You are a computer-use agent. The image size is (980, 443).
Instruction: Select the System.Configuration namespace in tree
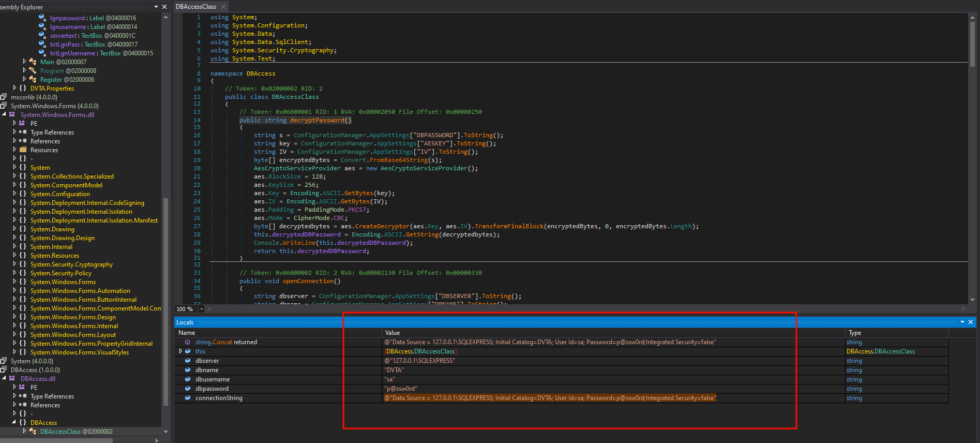point(60,194)
